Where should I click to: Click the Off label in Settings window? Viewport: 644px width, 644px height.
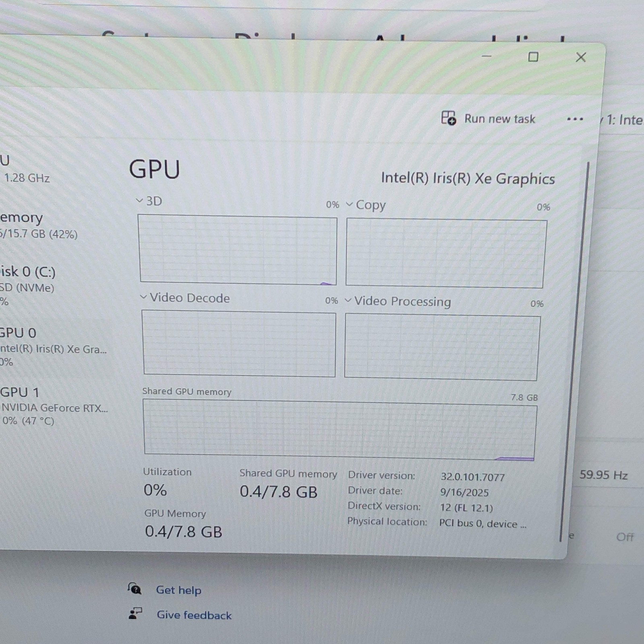click(625, 537)
